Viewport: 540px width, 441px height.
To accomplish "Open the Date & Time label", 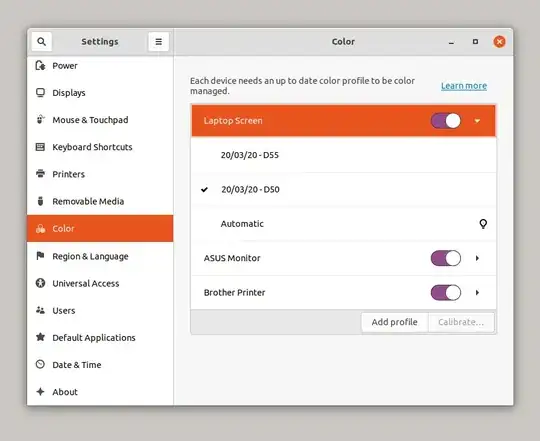I will [x=77, y=365].
